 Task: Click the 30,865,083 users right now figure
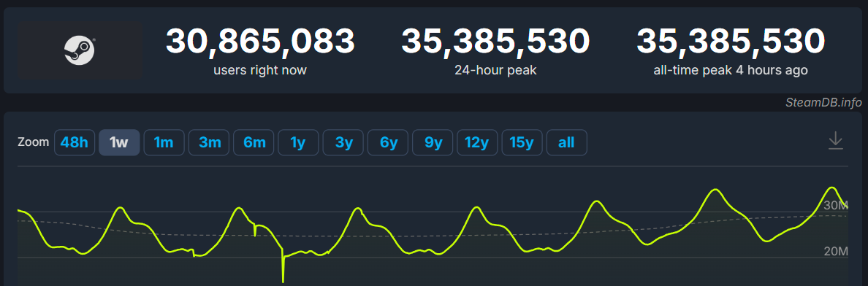point(260,42)
